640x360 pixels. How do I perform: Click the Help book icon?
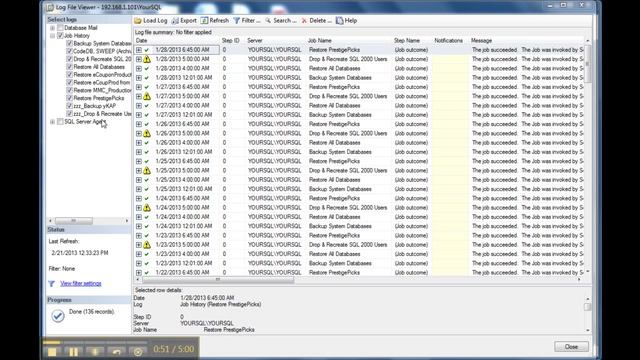coord(340,20)
